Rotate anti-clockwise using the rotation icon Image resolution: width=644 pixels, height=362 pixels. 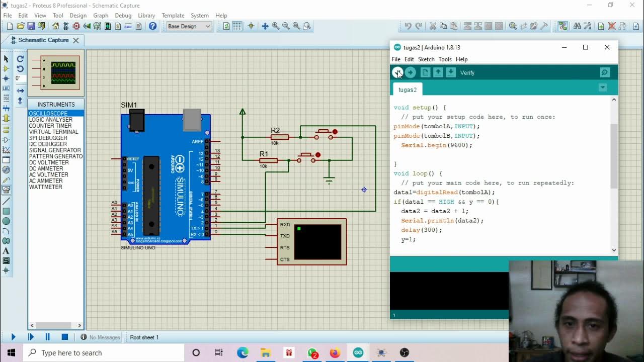click(20, 69)
